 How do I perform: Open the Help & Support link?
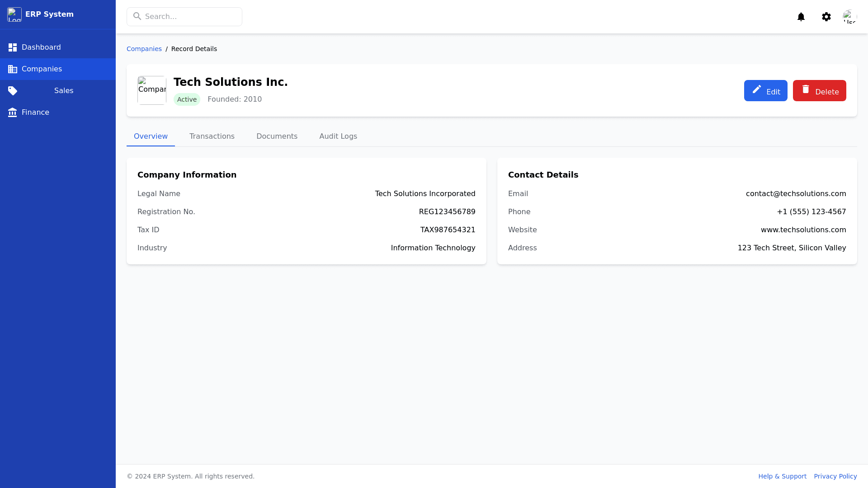coord(782,476)
